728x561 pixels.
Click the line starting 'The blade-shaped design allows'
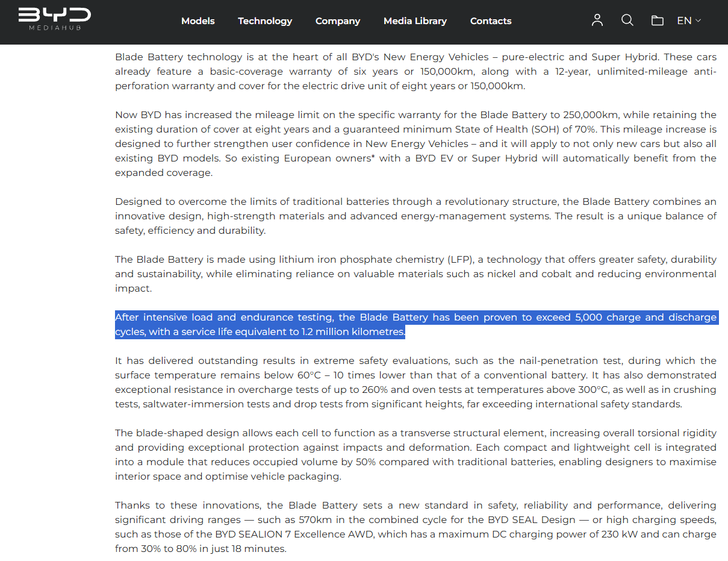(415, 433)
